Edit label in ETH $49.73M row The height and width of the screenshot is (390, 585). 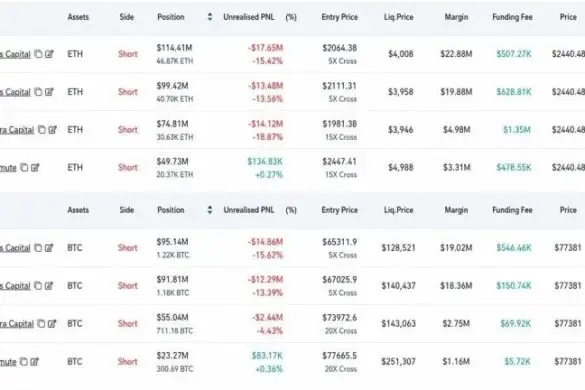[x=35, y=168]
